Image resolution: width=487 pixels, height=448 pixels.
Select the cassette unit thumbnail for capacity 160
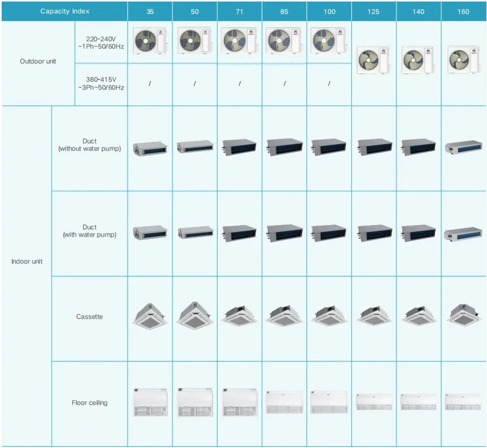463,316
